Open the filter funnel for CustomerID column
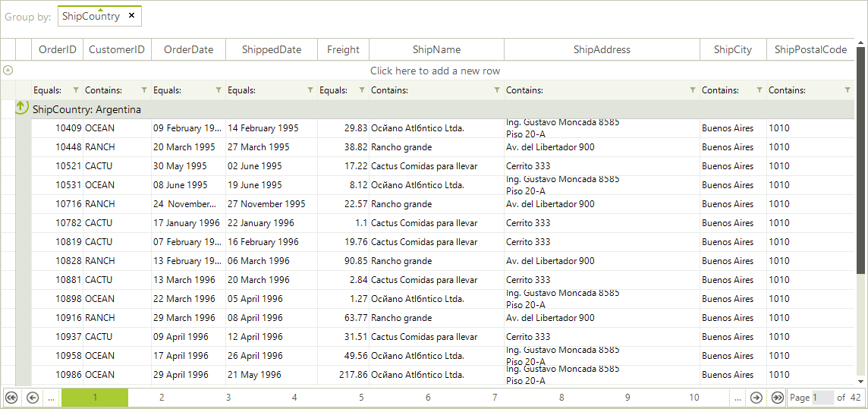This screenshot has height=409, width=868. pos(143,90)
